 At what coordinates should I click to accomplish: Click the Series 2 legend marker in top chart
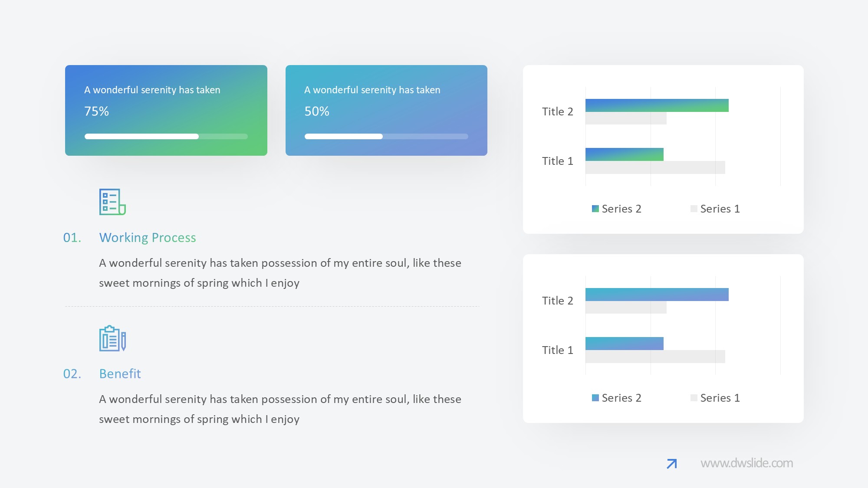(595, 209)
